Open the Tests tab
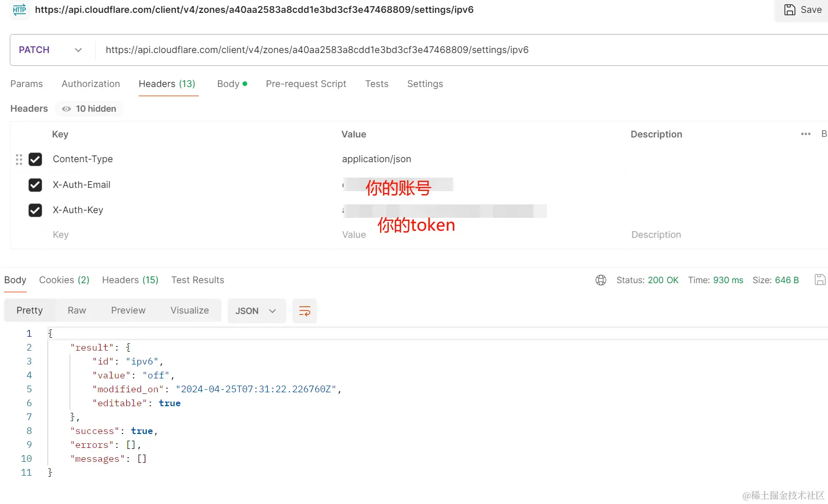828x504 pixels. (376, 84)
